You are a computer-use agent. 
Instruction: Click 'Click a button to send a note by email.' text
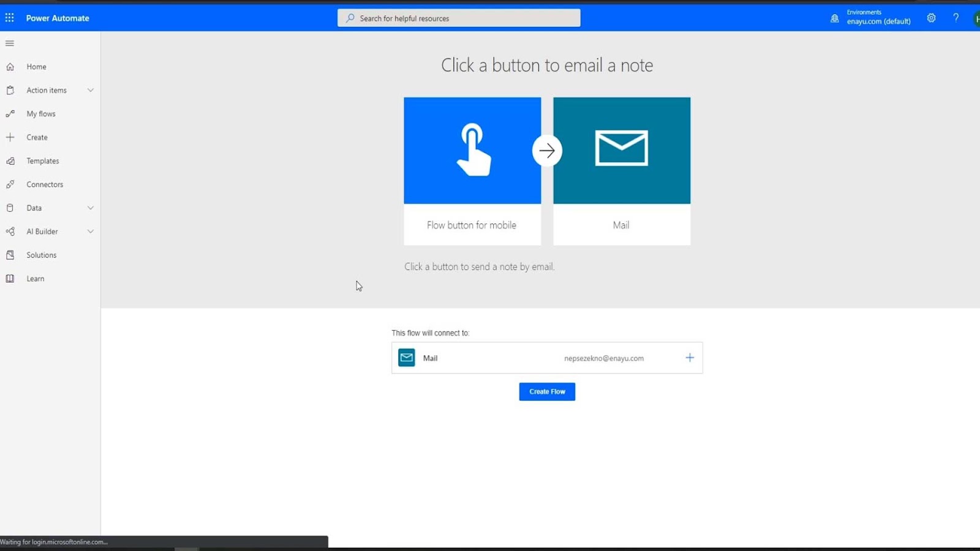[x=479, y=267]
